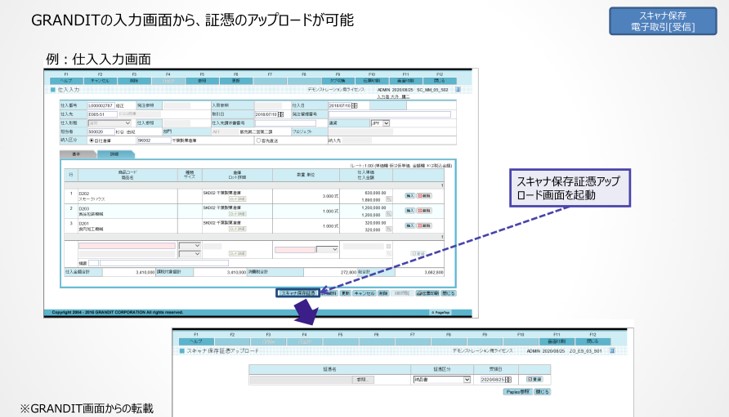The width and height of the screenshot is (729, 417).
Task: Switch to the 詳細 tab
Action: pos(114,154)
